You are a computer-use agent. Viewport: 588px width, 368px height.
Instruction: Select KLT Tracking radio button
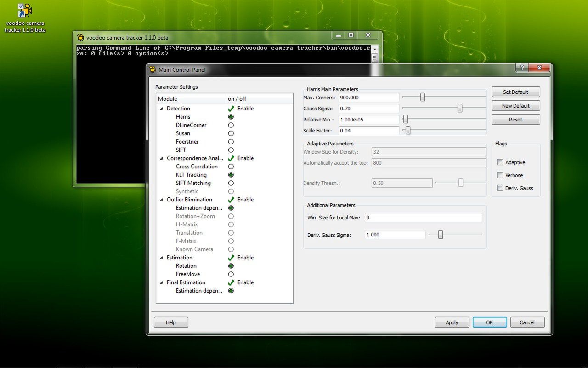231,175
